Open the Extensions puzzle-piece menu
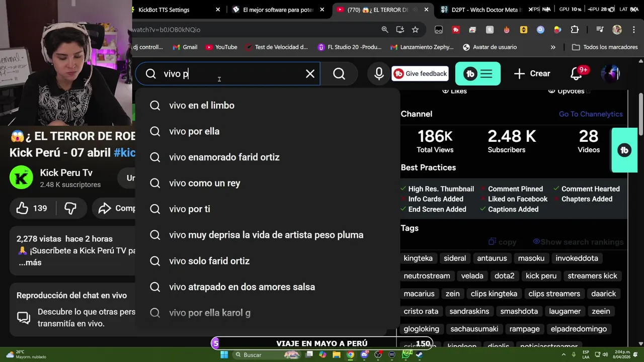This screenshot has width=644, height=362. pos(575,30)
